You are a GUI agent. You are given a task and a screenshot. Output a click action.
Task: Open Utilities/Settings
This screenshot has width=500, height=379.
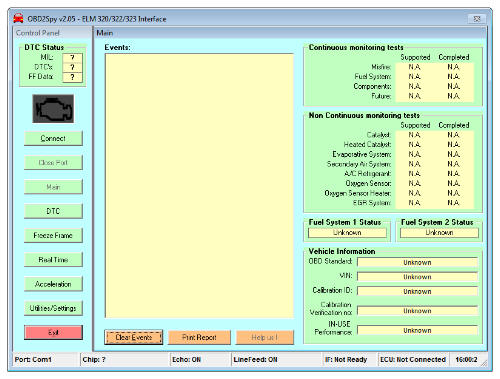tap(53, 308)
